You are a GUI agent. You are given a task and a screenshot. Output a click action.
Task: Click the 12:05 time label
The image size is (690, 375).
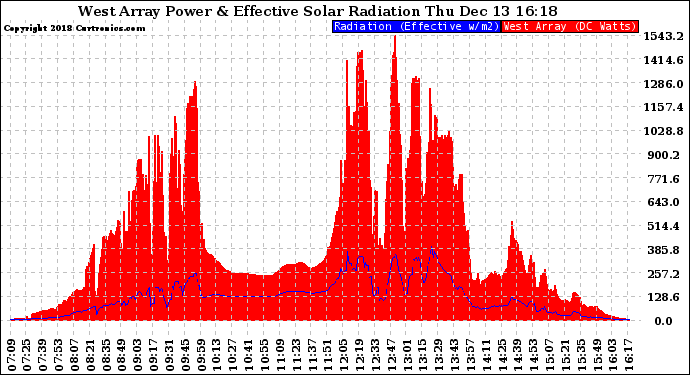(343, 355)
